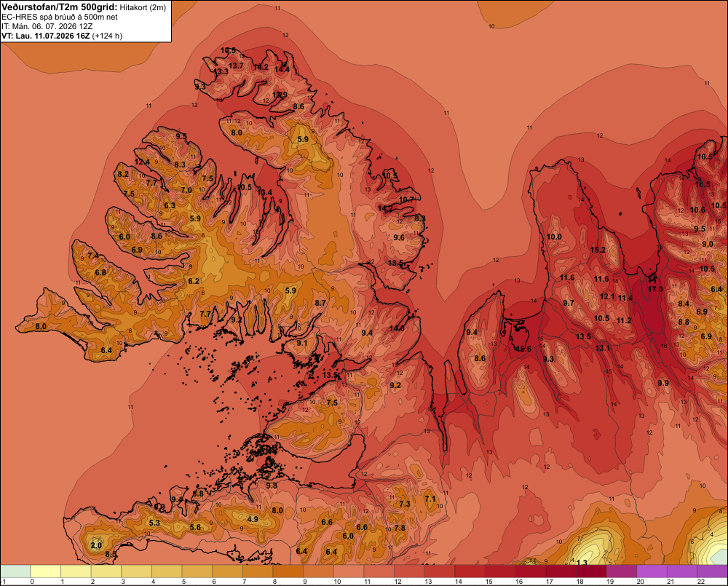Click the 16.5 temperature value
728x586 pixels.
703,184
